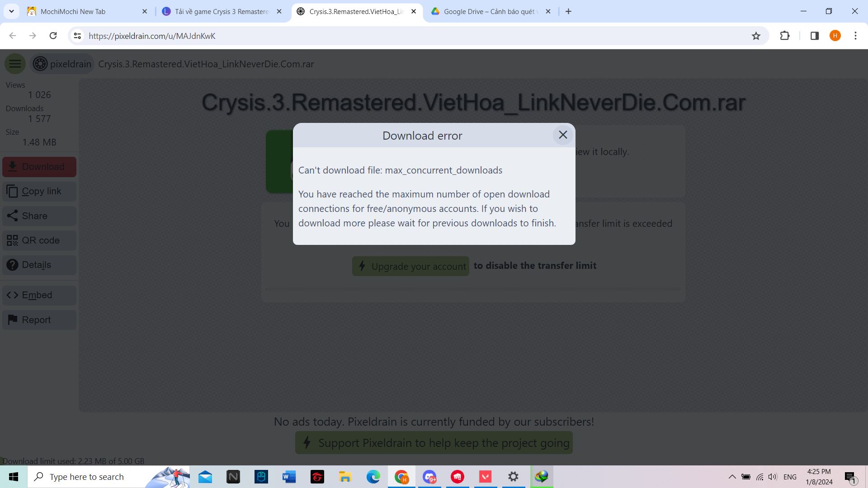The height and width of the screenshot is (488, 868).
Task: Switch to the Crysis.3.Remastered.VietHoa tab
Action: coord(356,11)
